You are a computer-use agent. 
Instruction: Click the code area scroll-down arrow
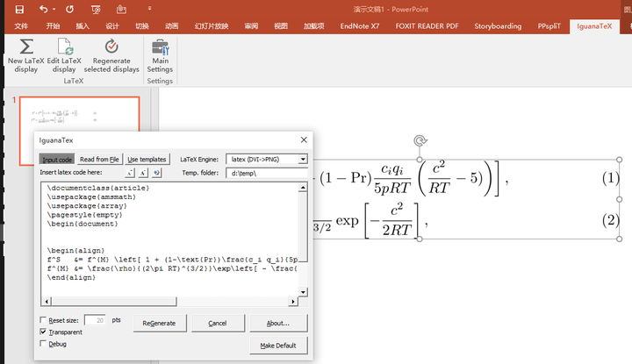pyautogui.click(x=303, y=292)
